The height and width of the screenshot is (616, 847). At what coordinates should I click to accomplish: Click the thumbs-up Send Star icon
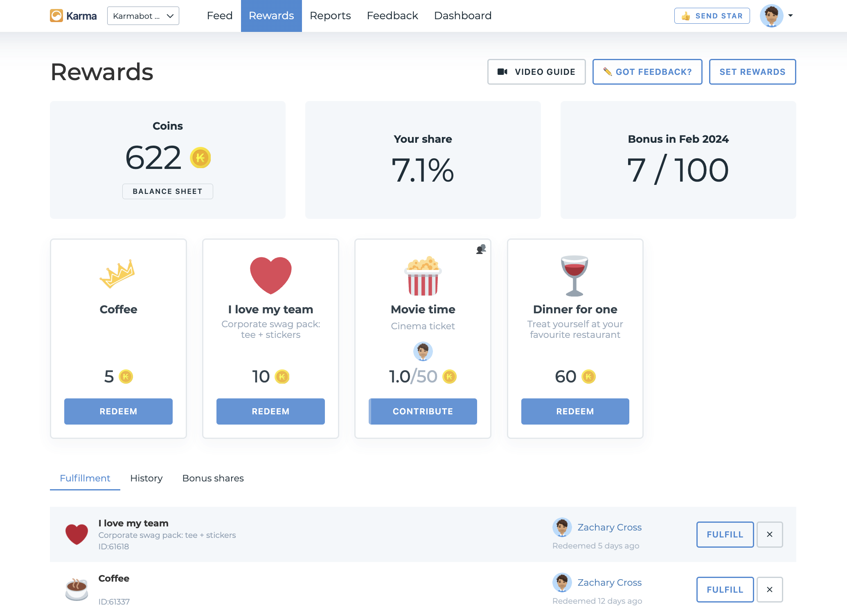(686, 16)
